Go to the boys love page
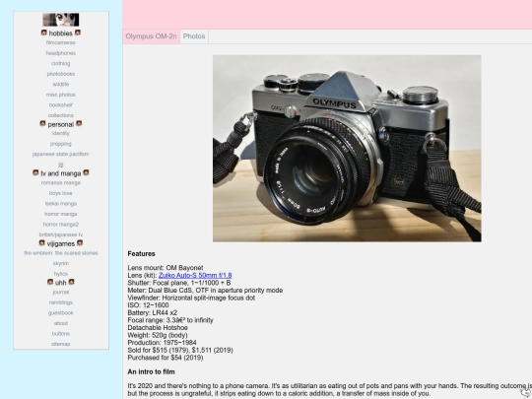 [61, 193]
